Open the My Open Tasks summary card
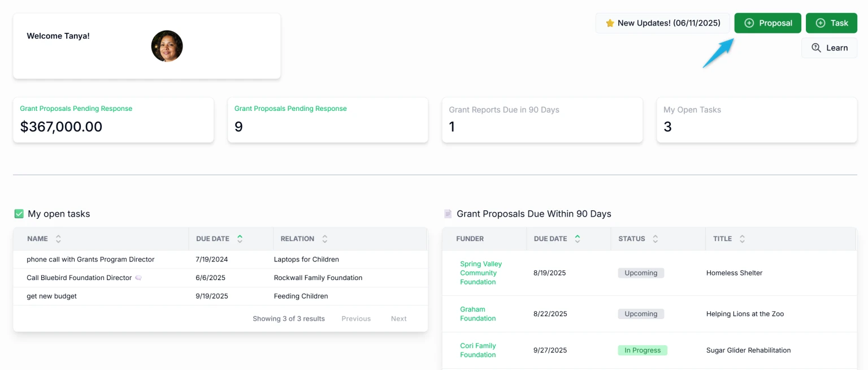868x370 pixels. 756,119
